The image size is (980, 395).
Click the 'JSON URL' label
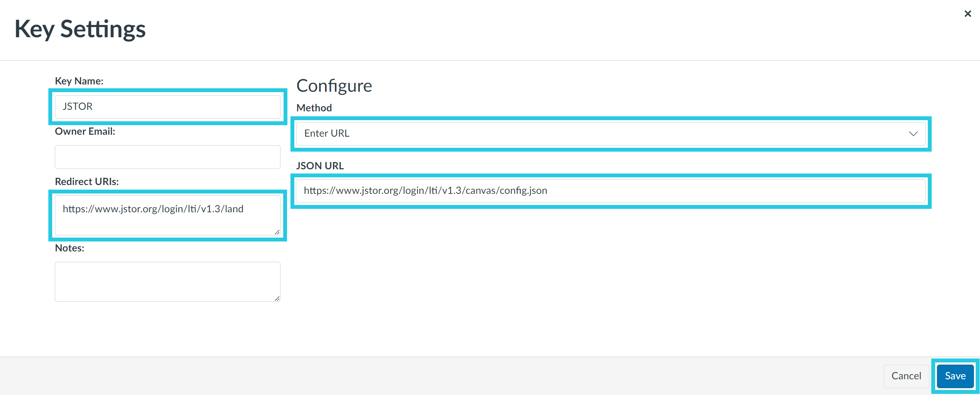(x=320, y=166)
